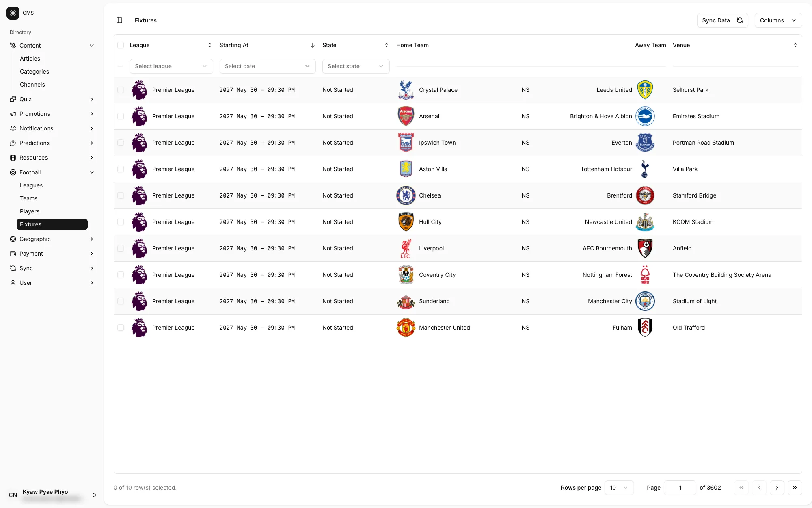The width and height of the screenshot is (812, 508).
Task: Expand the Geographic sidebar section
Action: coord(52,239)
